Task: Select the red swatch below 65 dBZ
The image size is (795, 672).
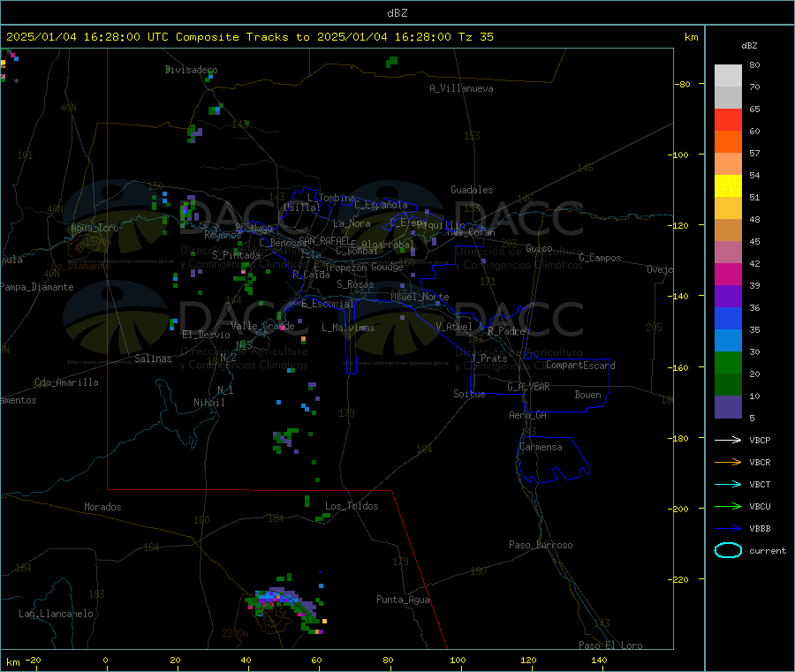Action: [x=728, y=119]
